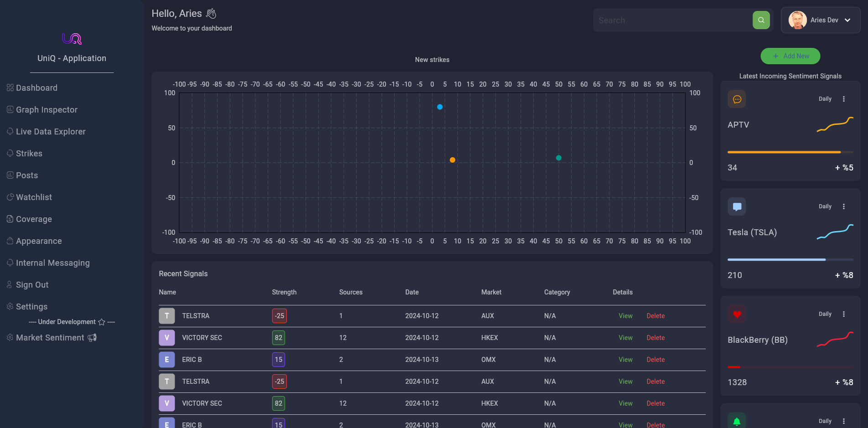Click into the Search input field
Screen dimensions: 868x428
(673, 20)
